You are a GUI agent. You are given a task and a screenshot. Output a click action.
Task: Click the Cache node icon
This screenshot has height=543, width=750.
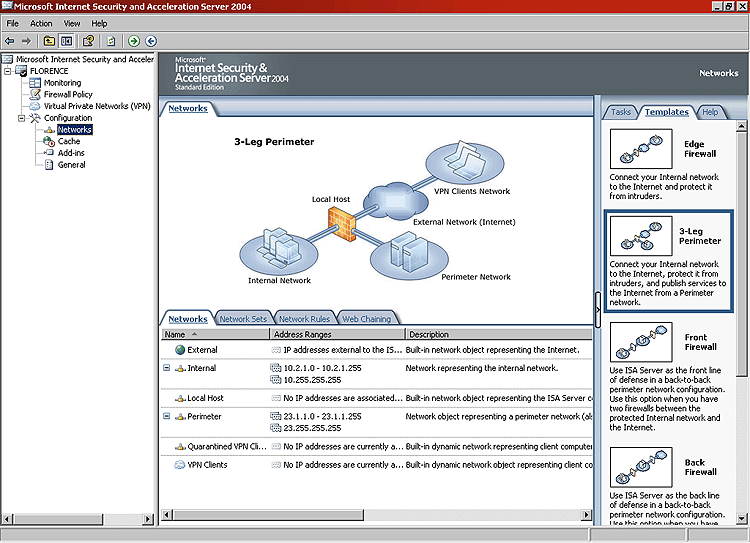pyautogui.click(x=49, y=141)
